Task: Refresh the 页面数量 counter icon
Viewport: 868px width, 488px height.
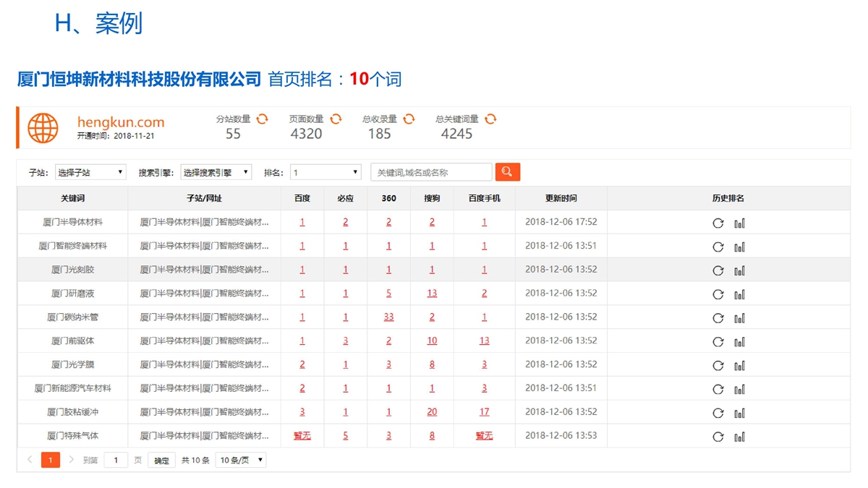Action: 336,119
